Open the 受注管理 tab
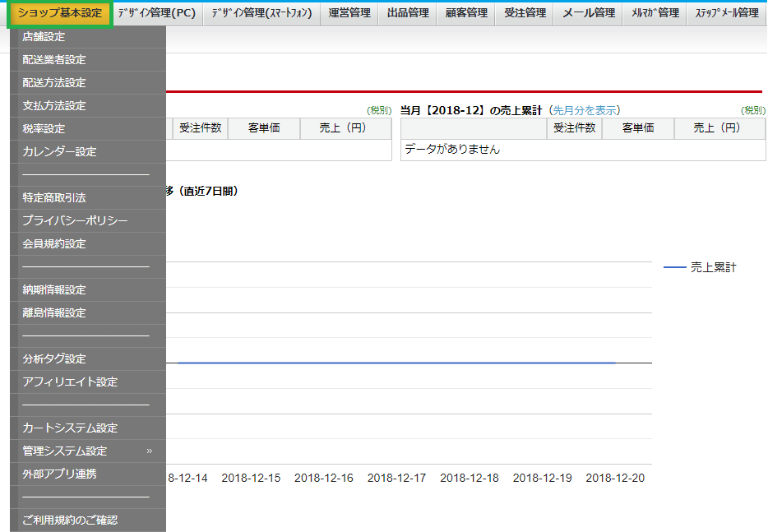Viewport: 768px width, 532px height. click(525, 13)
